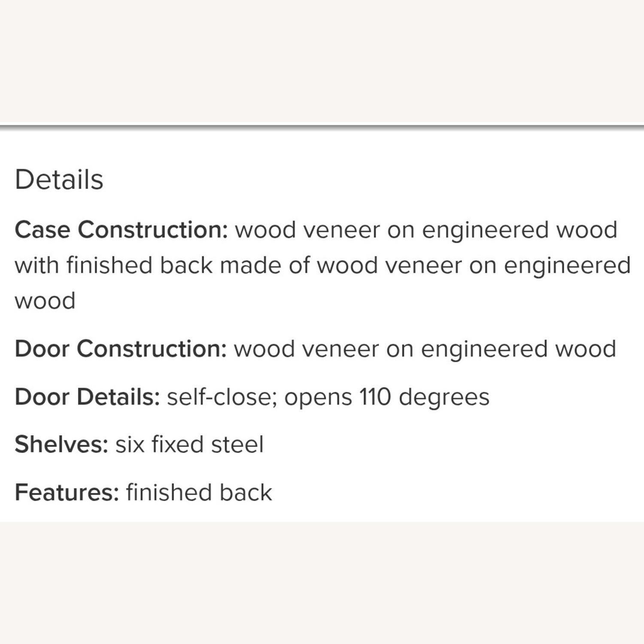Click "finished back" in the Features row

pyautogui.click(x=199, y=492)
